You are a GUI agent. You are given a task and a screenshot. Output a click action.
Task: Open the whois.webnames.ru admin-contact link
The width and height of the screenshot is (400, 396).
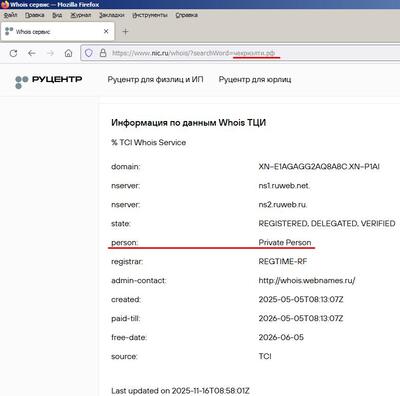[x=307, y=280]
